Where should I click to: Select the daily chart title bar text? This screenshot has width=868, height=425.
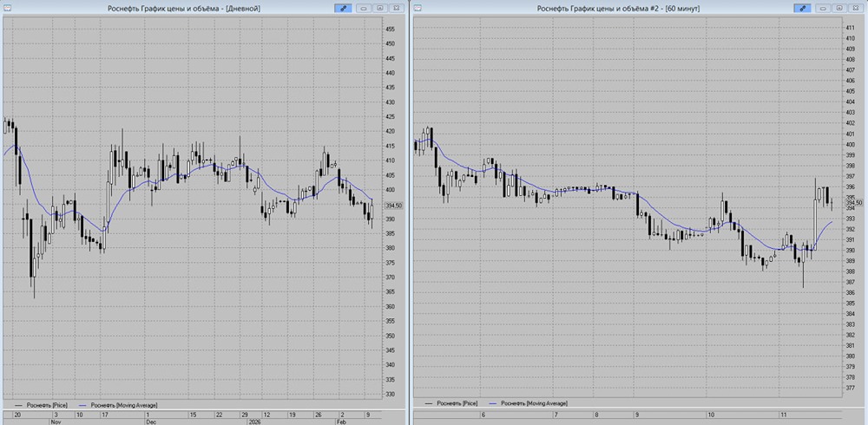[x=184, y=9]
